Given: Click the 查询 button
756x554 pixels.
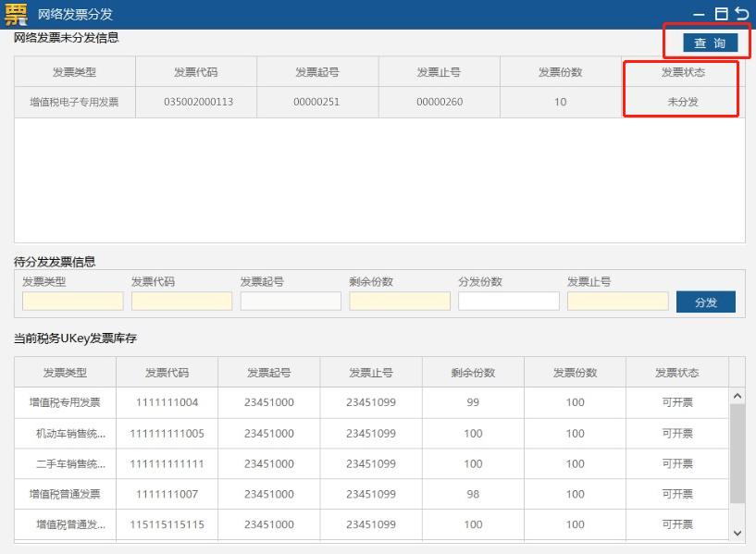Looking at the screenshot, I should [710, 43].
